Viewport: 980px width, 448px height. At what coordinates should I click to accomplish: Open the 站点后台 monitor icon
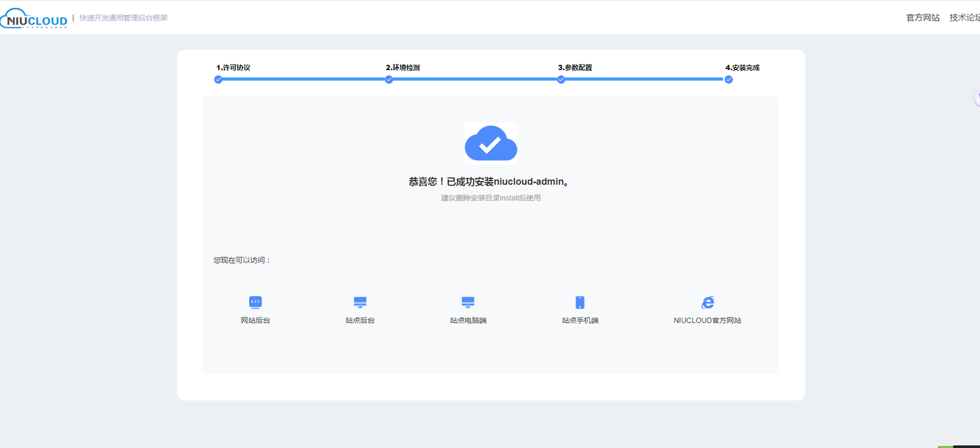coord(360,302)
